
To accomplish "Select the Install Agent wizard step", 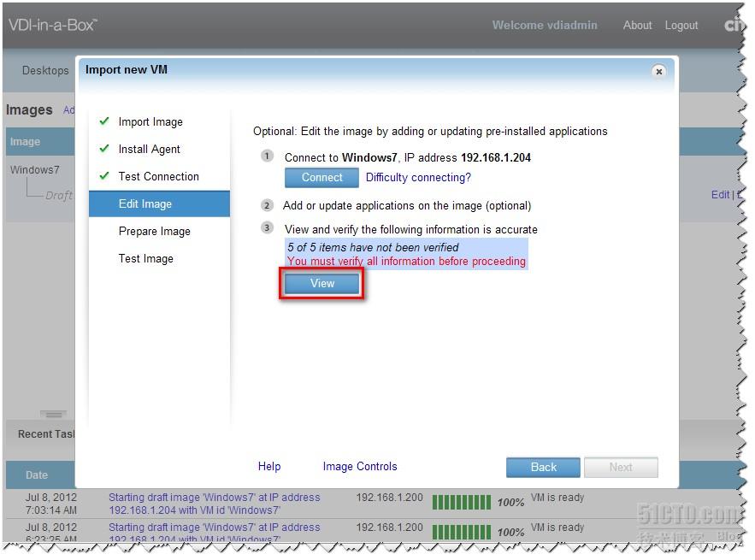I will tap(150, 150).
